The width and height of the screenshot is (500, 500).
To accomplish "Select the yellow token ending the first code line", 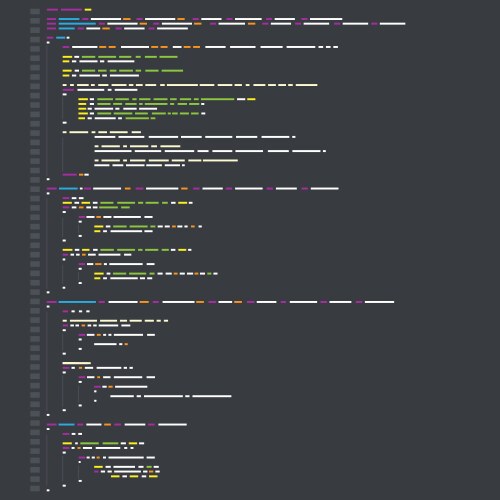I will [88, 10].
